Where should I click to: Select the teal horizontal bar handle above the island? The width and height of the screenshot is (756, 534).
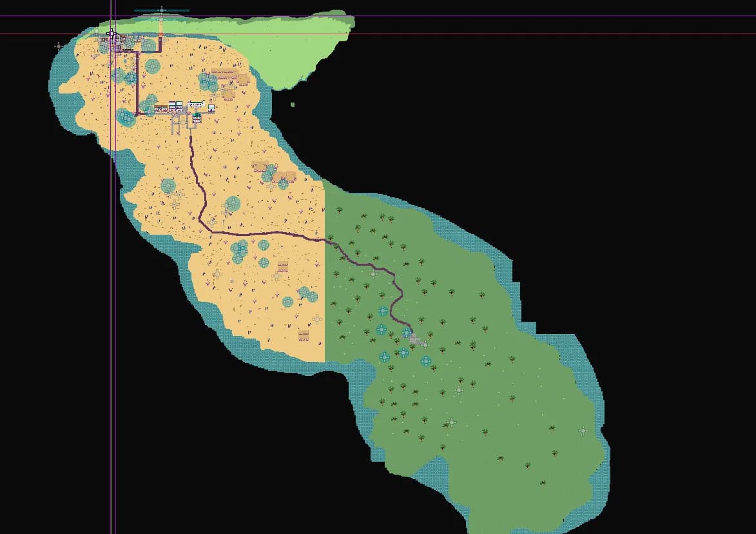pos(162,10)
